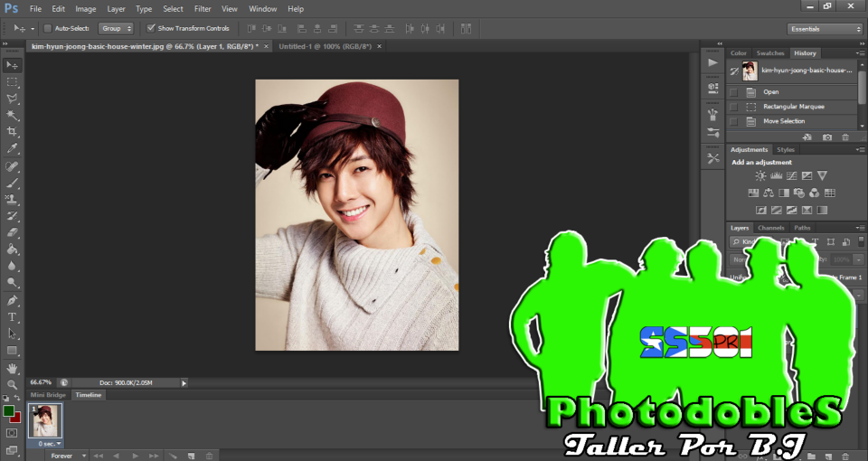Switch to the Channels tab
Viewport: 868px width, 461px height.
click(x=770, y=228)
